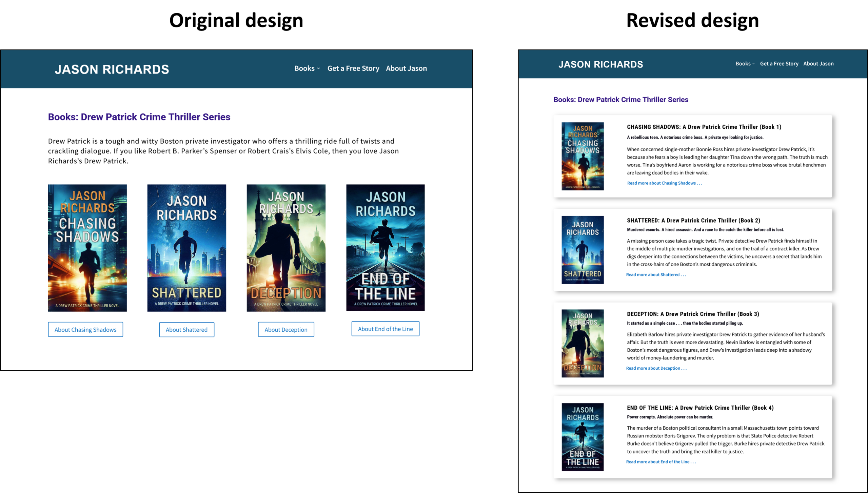The image size is (868, 493).
Task: Select Get a Free Story in right header
Action: click(779, 64)
